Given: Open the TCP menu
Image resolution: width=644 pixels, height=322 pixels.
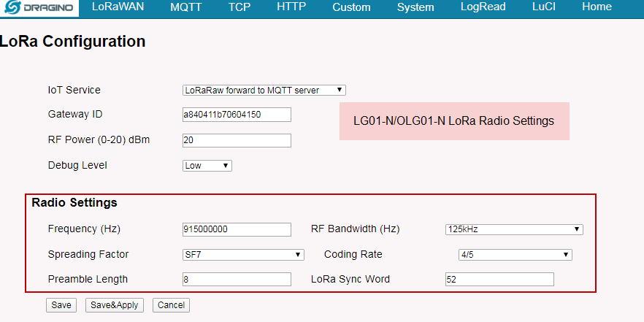Looking at the screenshot, I should pos(239,7).
